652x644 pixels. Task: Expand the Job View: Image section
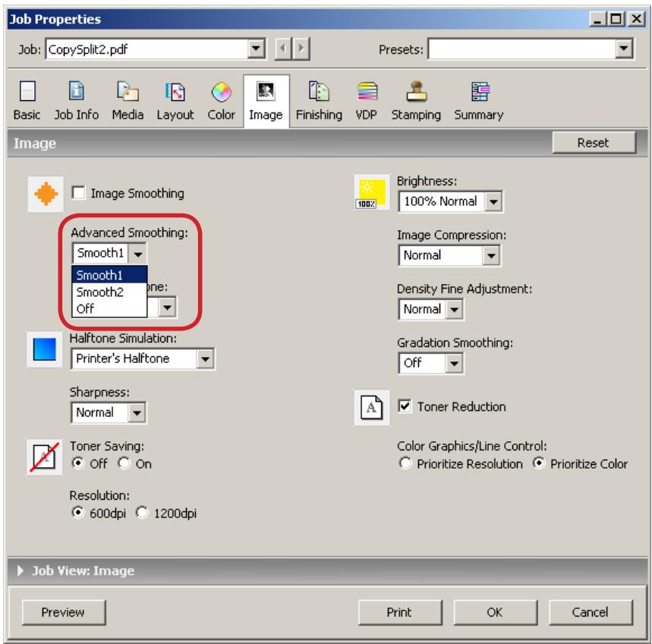click(20, 570)
